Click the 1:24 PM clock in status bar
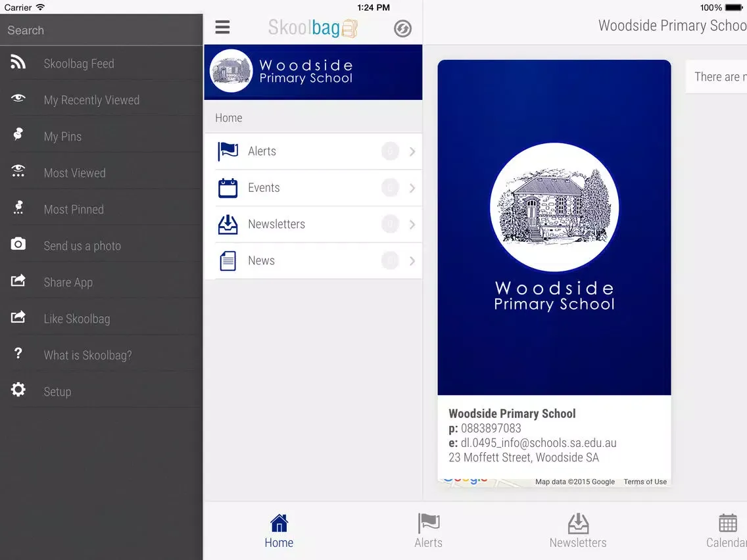Image resolution: width=747 pixels, height=560 pixels. (x=373, y=8)
